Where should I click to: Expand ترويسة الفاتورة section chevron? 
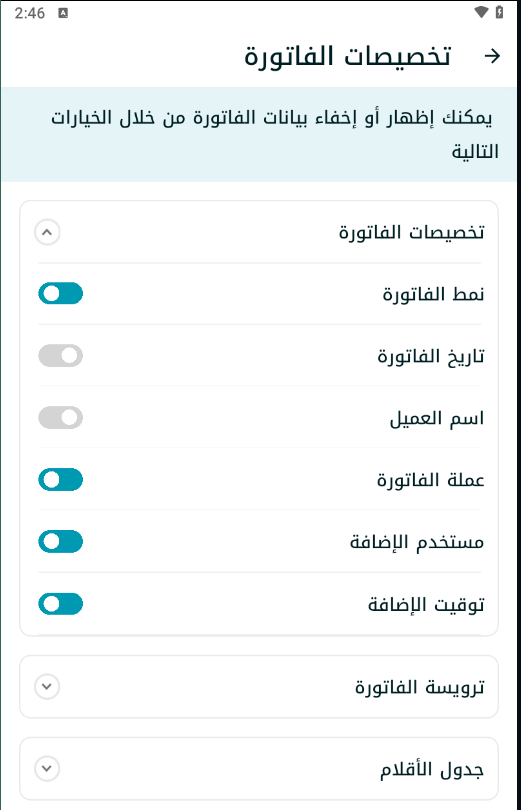click(47, 687)
